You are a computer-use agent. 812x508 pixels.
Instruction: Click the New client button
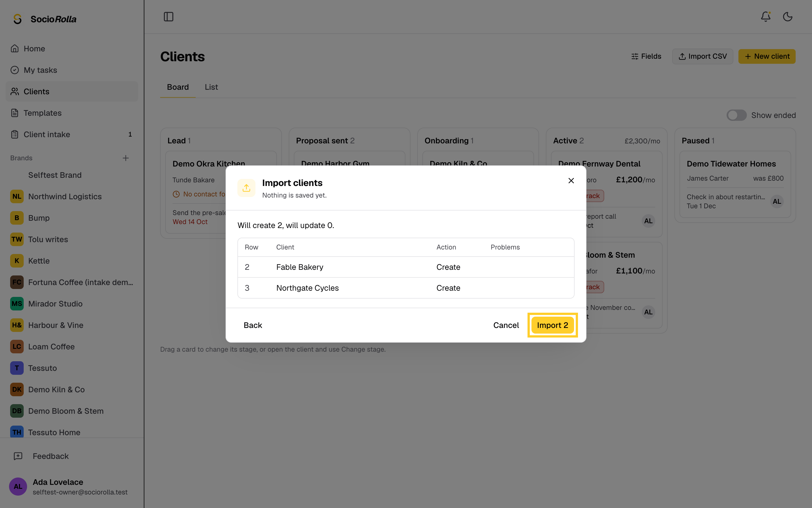coord(767,56)
